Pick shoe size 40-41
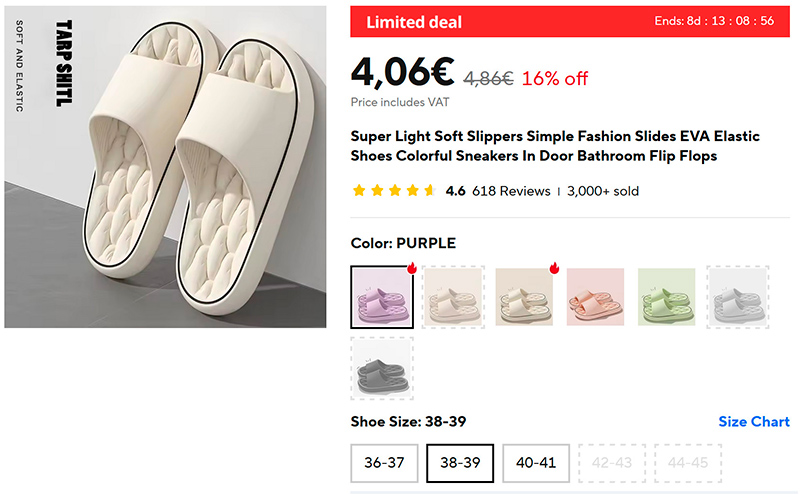 [x=536, y=463]
